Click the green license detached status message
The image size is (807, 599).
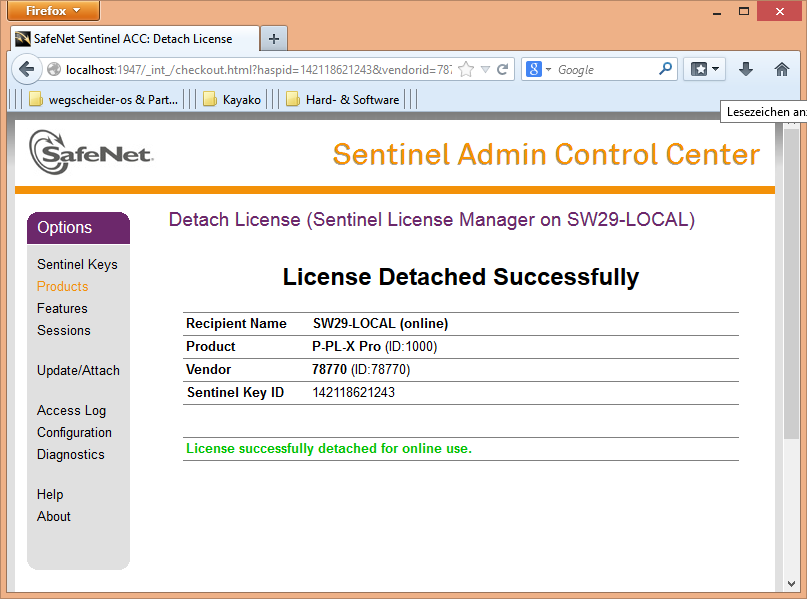(x=329, y=449)
